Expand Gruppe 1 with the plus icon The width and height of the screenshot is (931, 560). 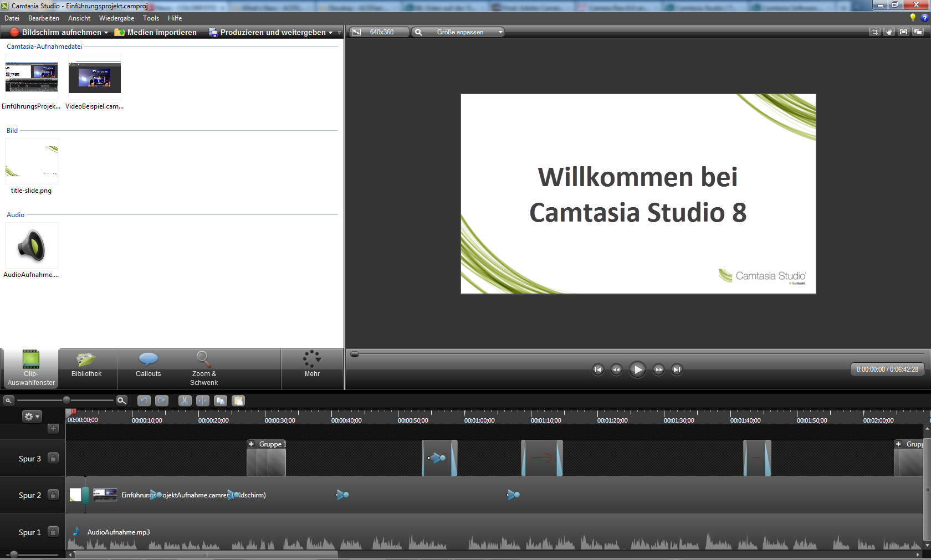click(x=251, y=444)
